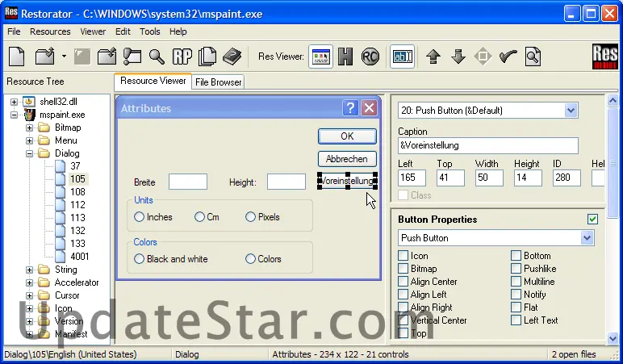Select dialog 108 in tree

(x=77, y=192)
